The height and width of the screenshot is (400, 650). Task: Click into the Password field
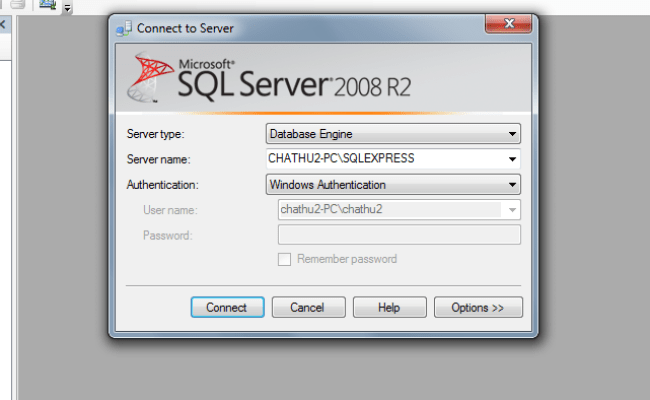tap(399, 235)
